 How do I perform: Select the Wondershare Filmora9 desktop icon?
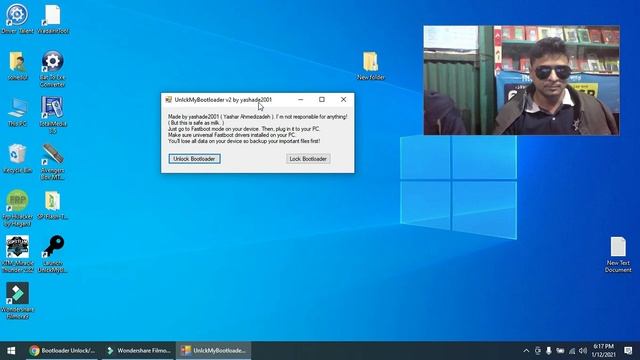pos(17,301)
